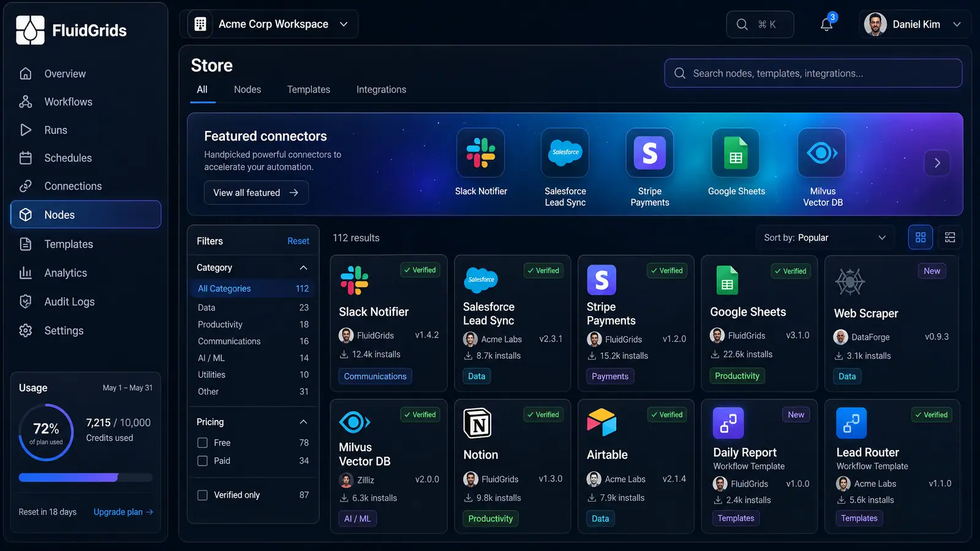Click the Templates document icon in sidebar
Viewport: 980px width, 551px height.
click(26, 244)
